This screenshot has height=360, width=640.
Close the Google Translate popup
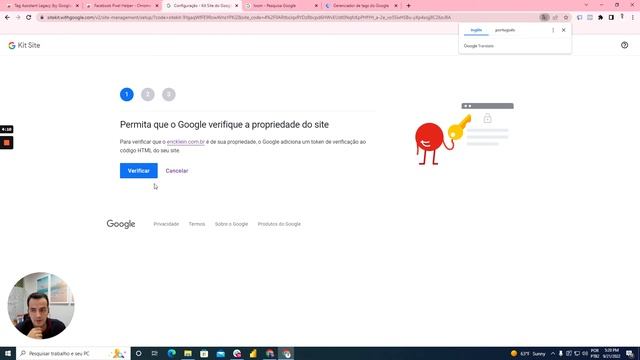pos(564,30)
